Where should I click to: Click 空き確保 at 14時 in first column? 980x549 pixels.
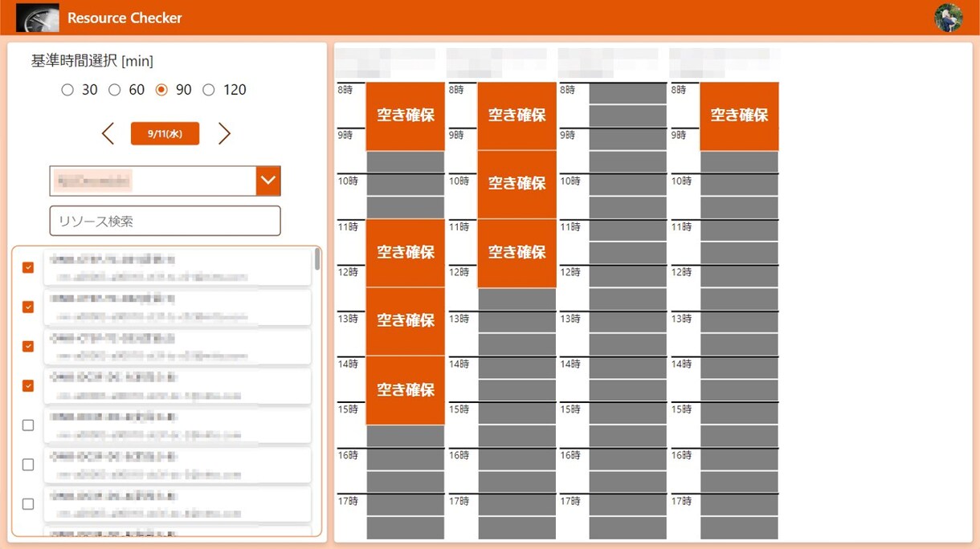point(406,390)
